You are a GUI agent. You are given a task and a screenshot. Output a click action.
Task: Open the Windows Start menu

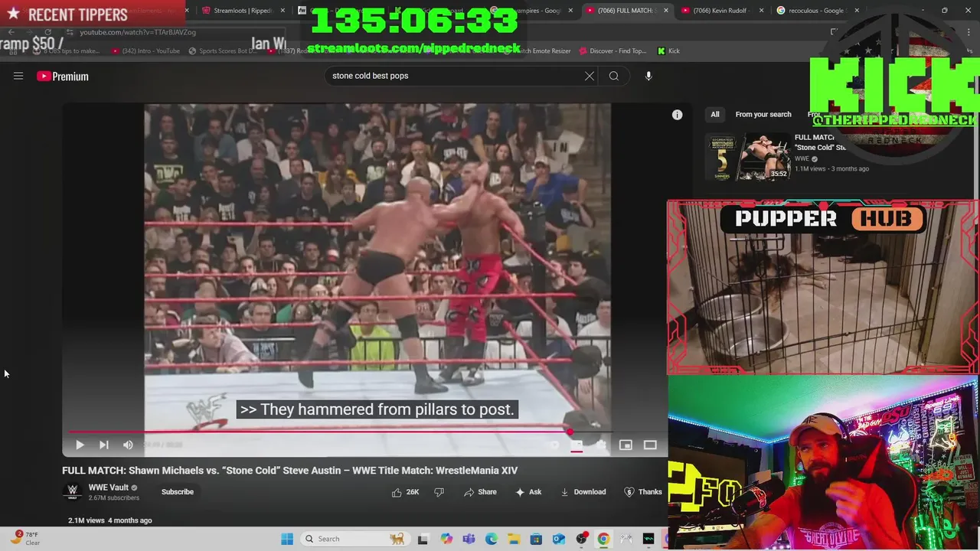[287, 539]
